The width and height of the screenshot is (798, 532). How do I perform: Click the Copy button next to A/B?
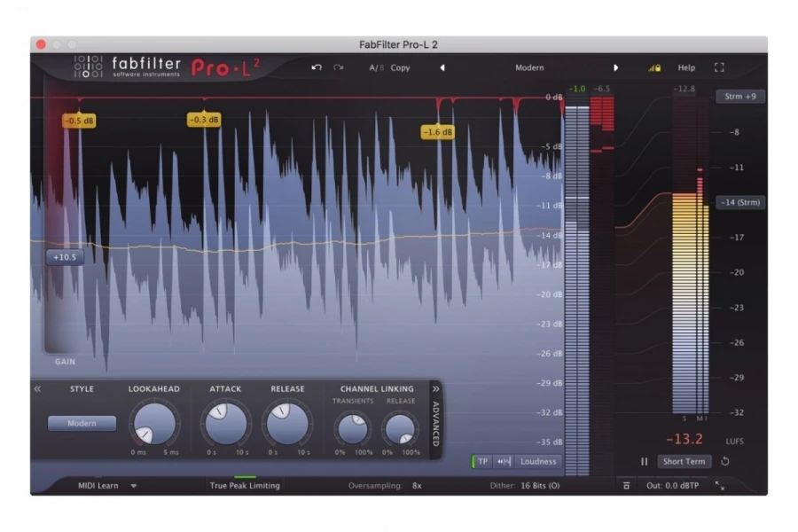400,67
